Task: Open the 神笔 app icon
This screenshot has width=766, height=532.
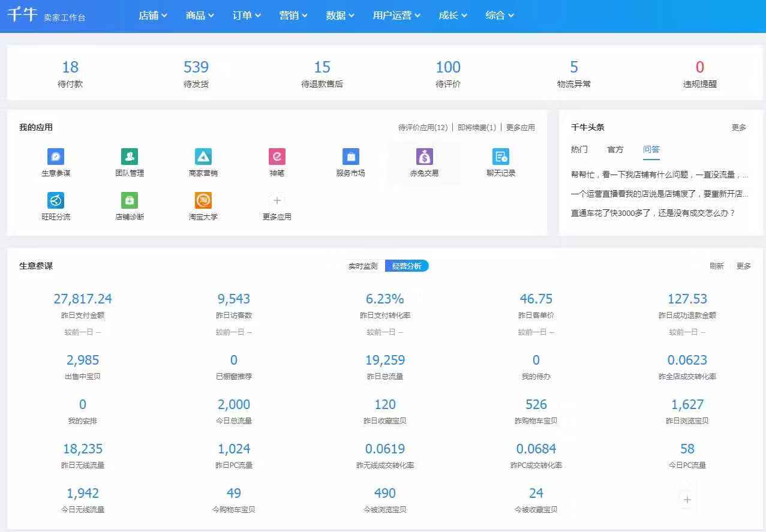Action: pyautogui.click(x=277, y=157)
